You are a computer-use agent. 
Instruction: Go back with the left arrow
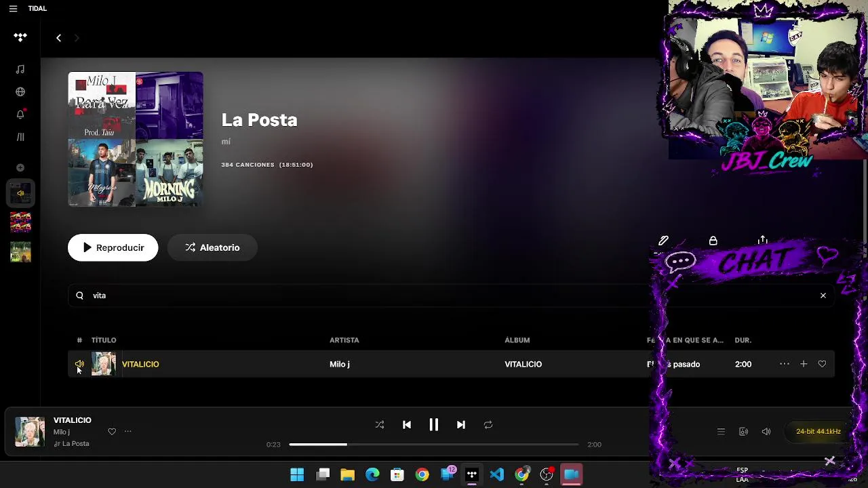pos(59,38)
